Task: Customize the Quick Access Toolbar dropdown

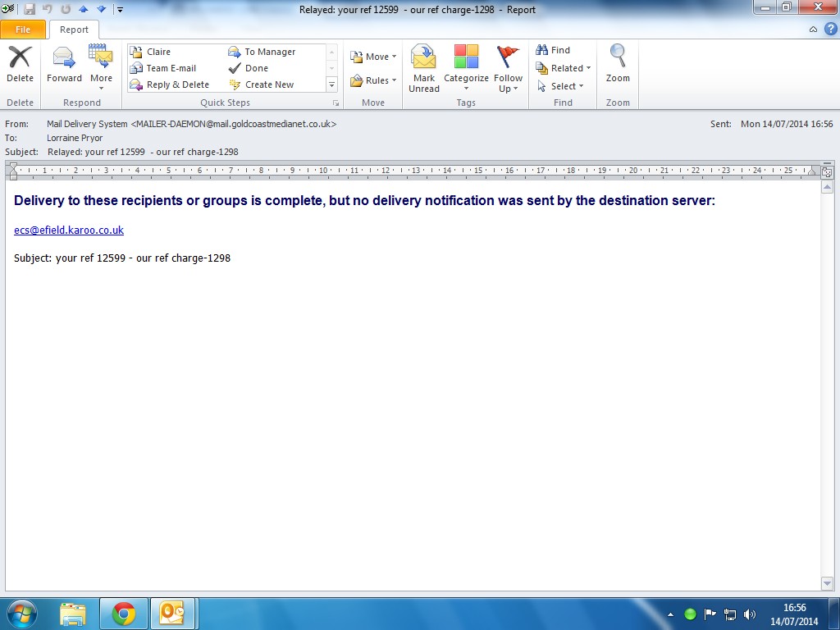Action: point(120,9)
